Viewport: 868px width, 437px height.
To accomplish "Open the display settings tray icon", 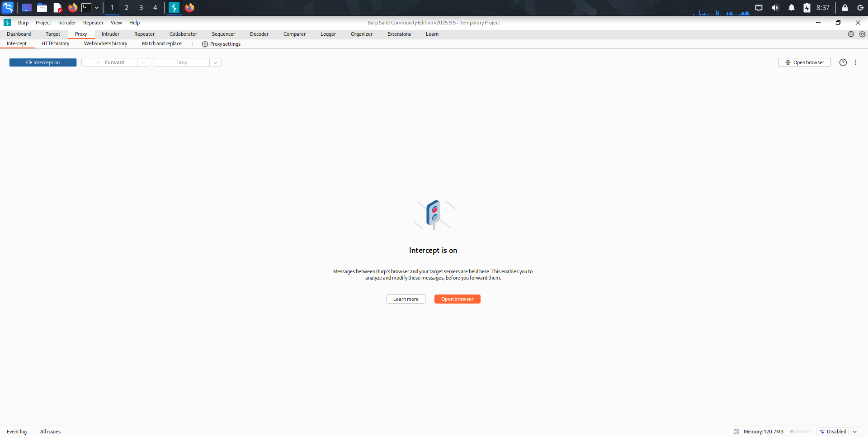I will [759, 8].
